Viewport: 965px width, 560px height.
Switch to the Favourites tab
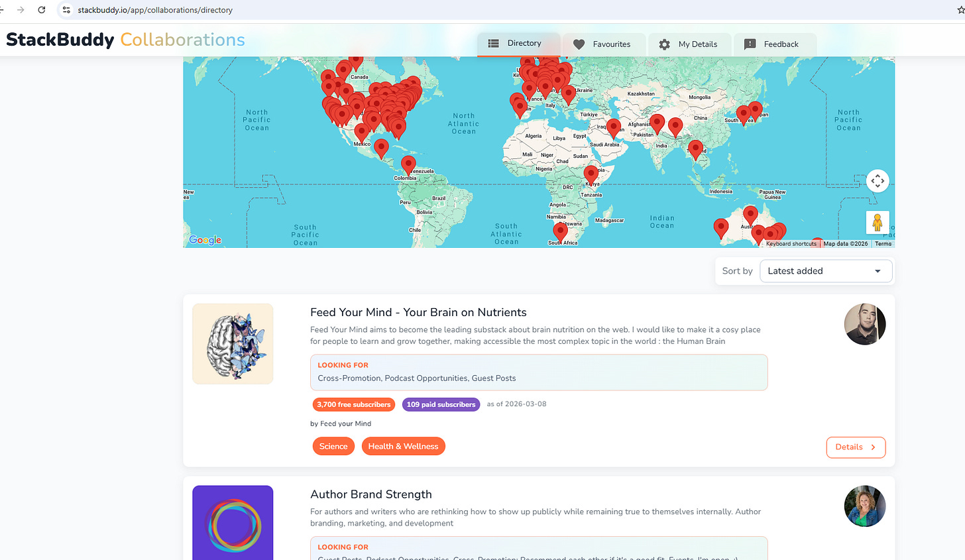pos(603,44)
